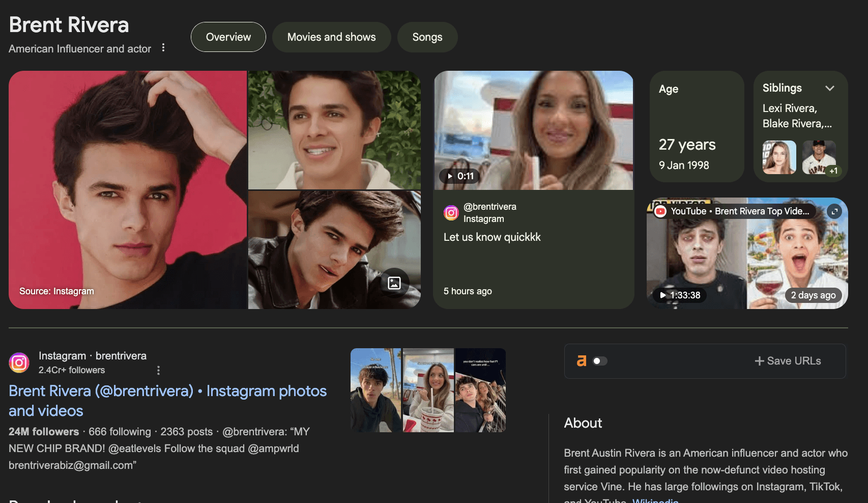The height and width of the screenshot is (503, 868).
Task: Click the Age card showing 27 years
Action: tap(697, 126)
